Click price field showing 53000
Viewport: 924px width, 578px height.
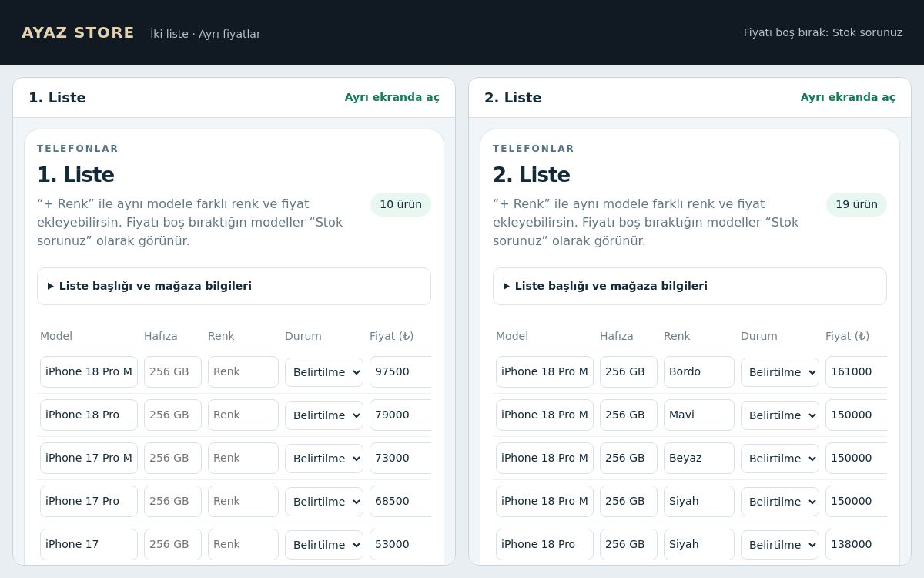coord(400,544)
